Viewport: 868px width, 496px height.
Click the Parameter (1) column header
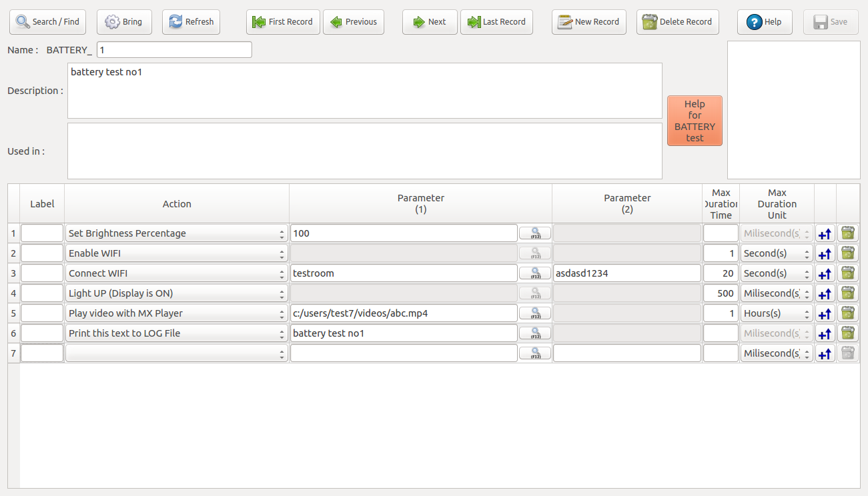click(420, 204)
